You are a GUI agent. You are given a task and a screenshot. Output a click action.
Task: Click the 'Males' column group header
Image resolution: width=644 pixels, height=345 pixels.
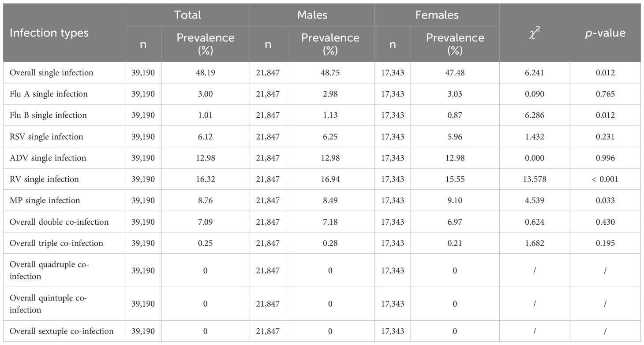[312, 15]
